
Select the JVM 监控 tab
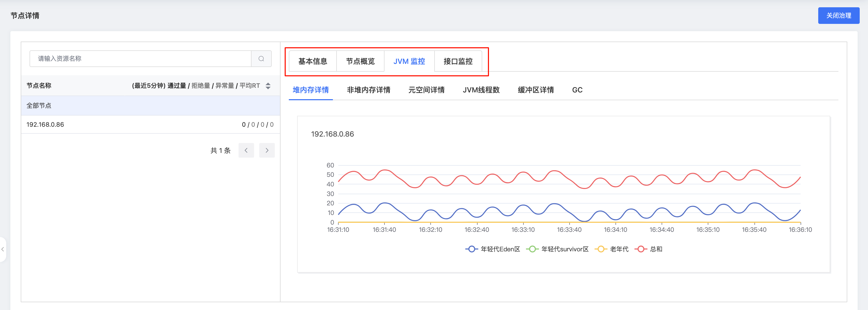(409, 61)
